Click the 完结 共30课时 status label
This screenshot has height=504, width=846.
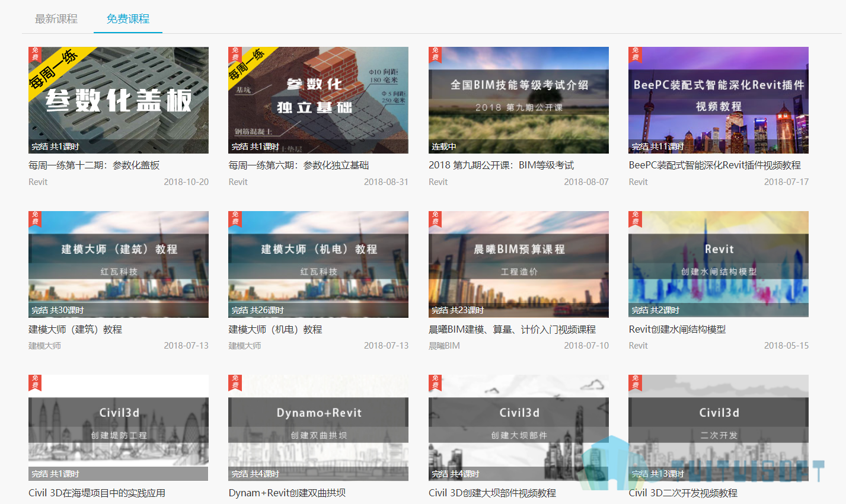(x=58, y=310)
